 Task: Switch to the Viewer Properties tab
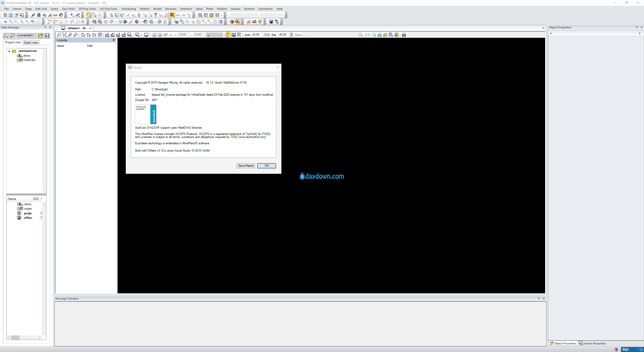[x=592, y=343]
